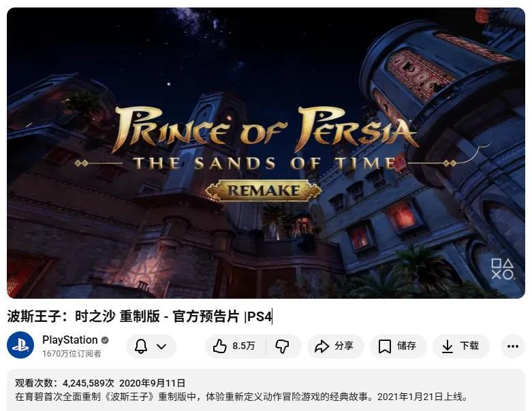Click the video title text
This screenshot has width=532, height=411.
tap(140, 316)
